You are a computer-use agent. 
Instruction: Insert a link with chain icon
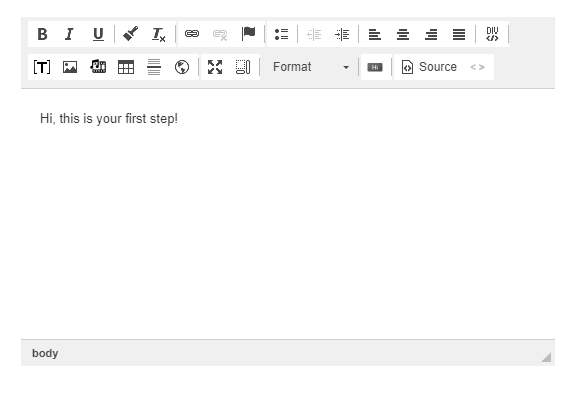[x=192, y=34]
